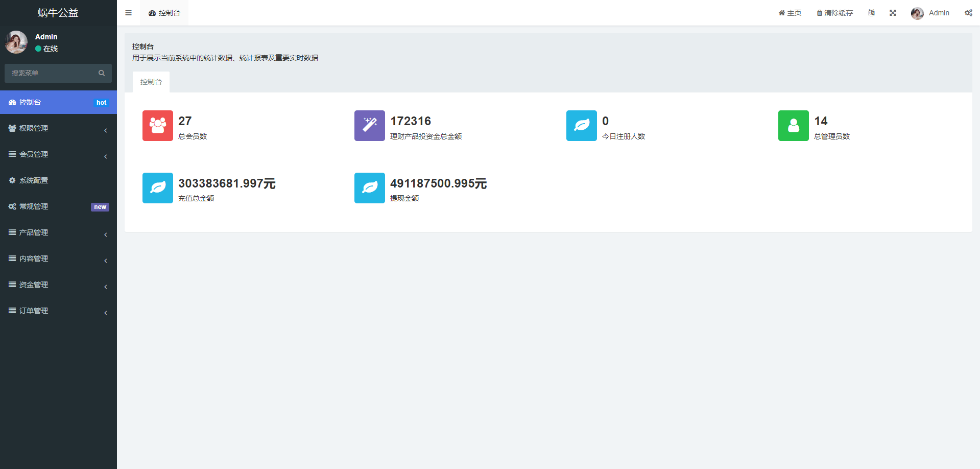Click the red total members icon

tap(157, 126)
